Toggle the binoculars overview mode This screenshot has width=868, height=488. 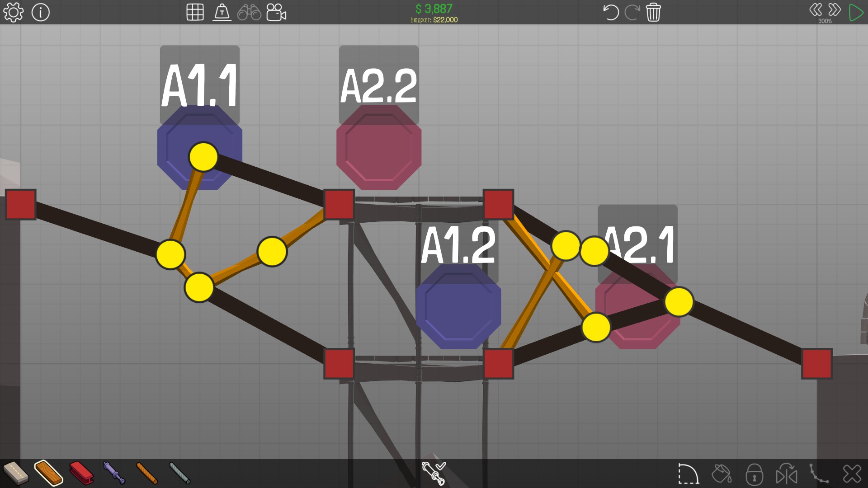249,12
